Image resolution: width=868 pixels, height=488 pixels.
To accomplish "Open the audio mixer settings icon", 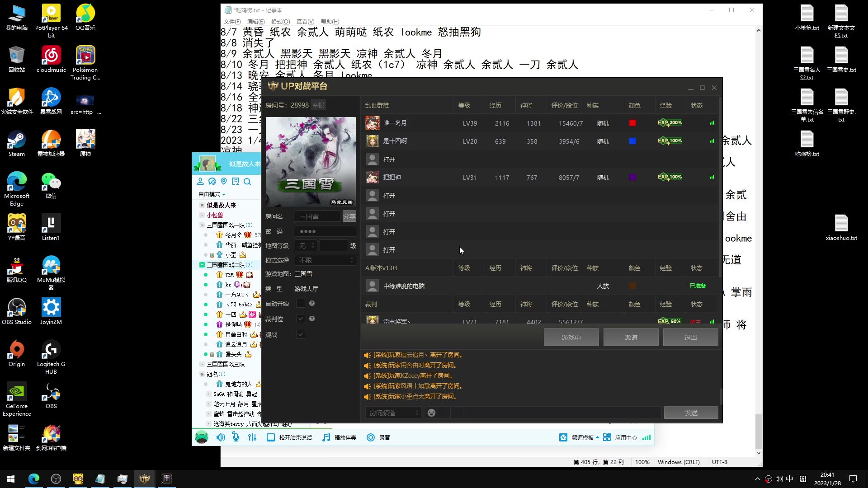I will click(252, 437).
